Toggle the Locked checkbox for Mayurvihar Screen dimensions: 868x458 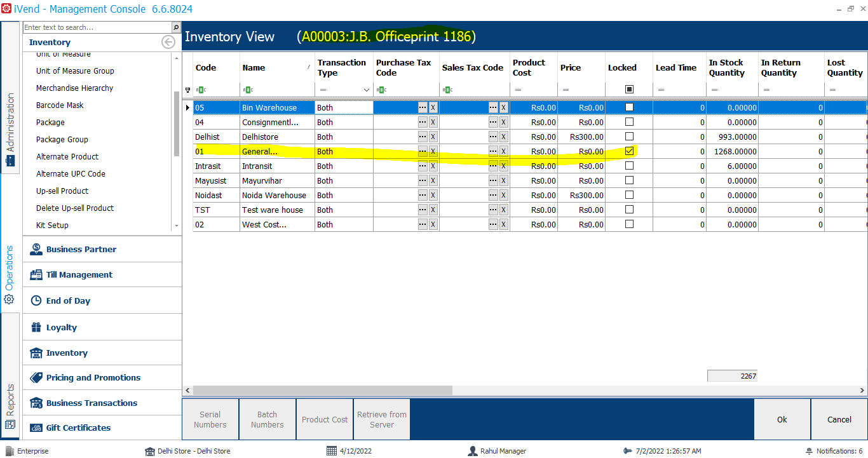(630, 180)
